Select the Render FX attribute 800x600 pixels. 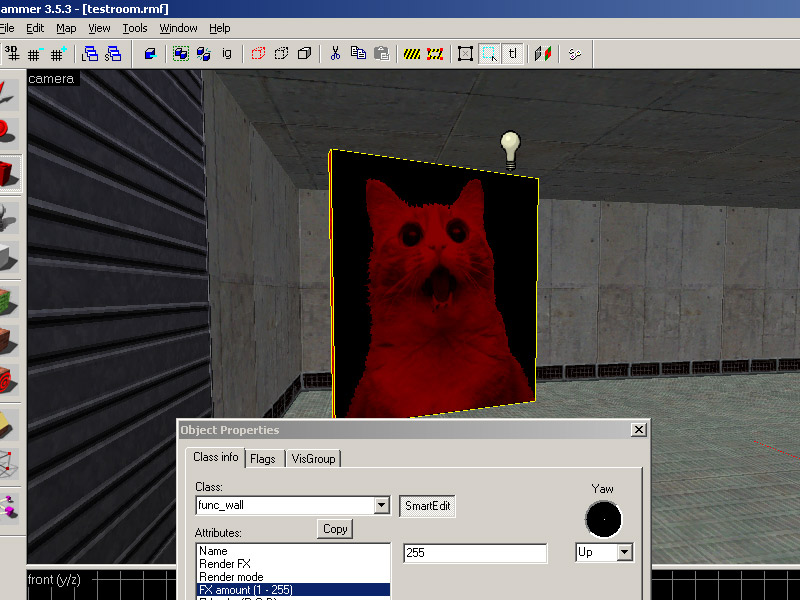coord(293,564)
